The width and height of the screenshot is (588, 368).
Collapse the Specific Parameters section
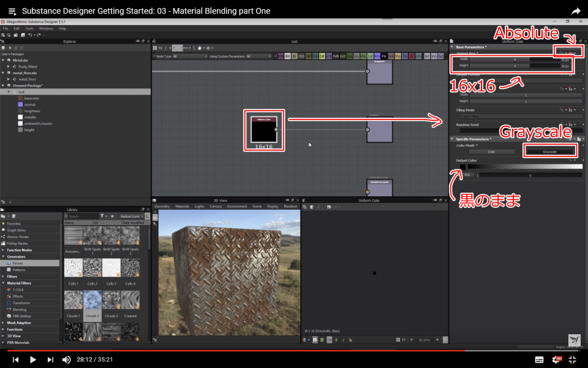(x=452, y=139)
